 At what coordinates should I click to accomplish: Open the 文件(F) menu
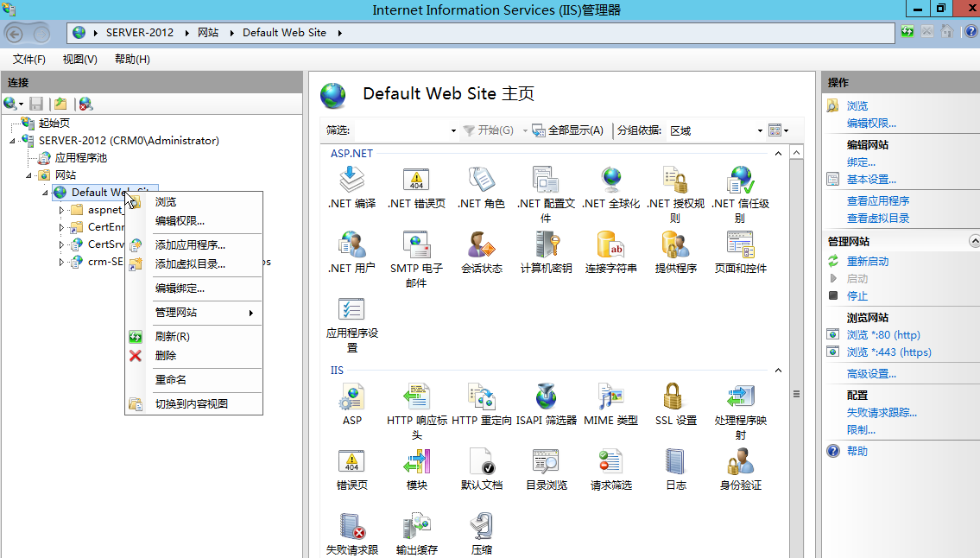click(29, 59)
